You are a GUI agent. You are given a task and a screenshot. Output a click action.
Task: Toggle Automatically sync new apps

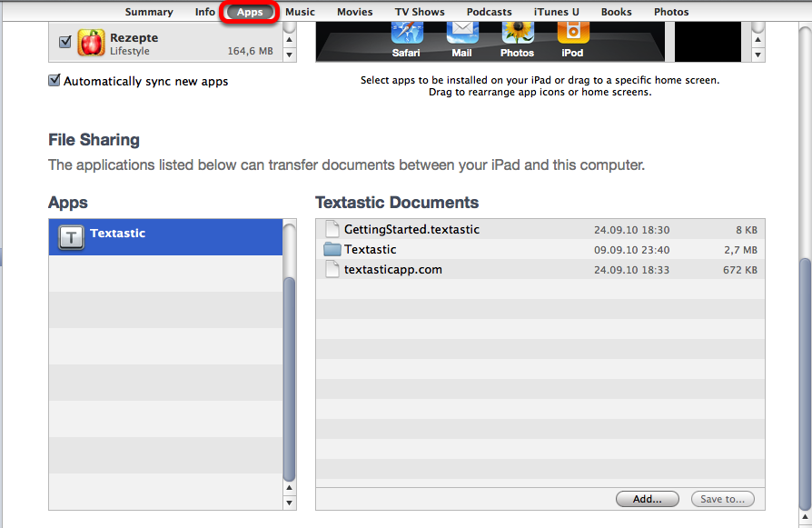[54, 80]
